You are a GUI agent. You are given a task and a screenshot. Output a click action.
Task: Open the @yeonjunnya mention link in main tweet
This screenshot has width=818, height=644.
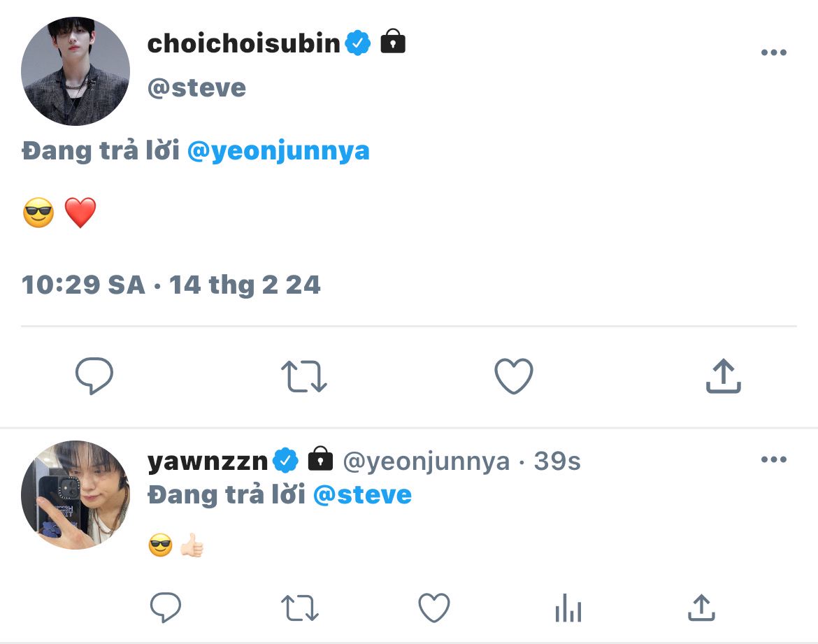pos(278,151)
